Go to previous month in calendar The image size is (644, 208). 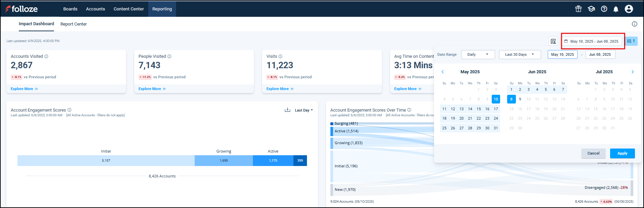[x=443, y=72]
